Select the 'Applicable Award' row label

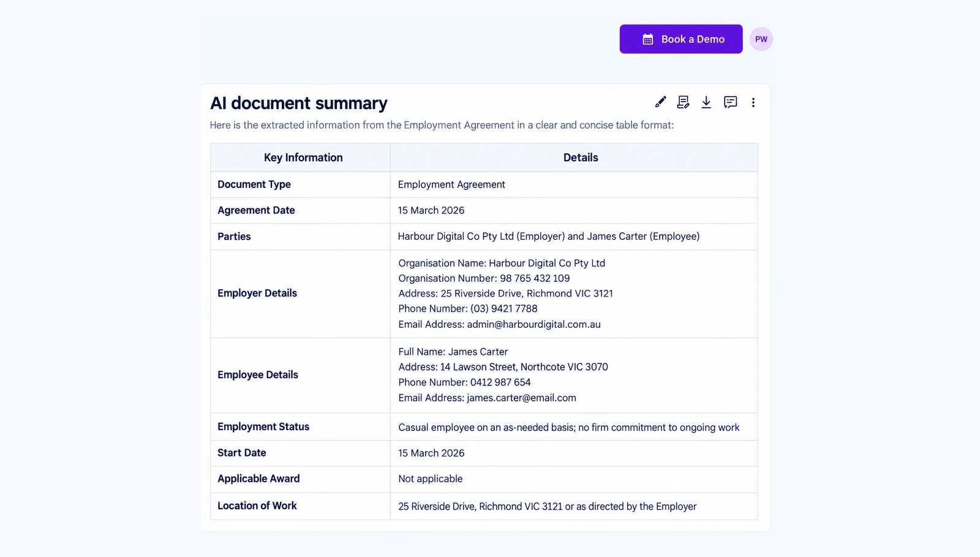pos(258,479)
